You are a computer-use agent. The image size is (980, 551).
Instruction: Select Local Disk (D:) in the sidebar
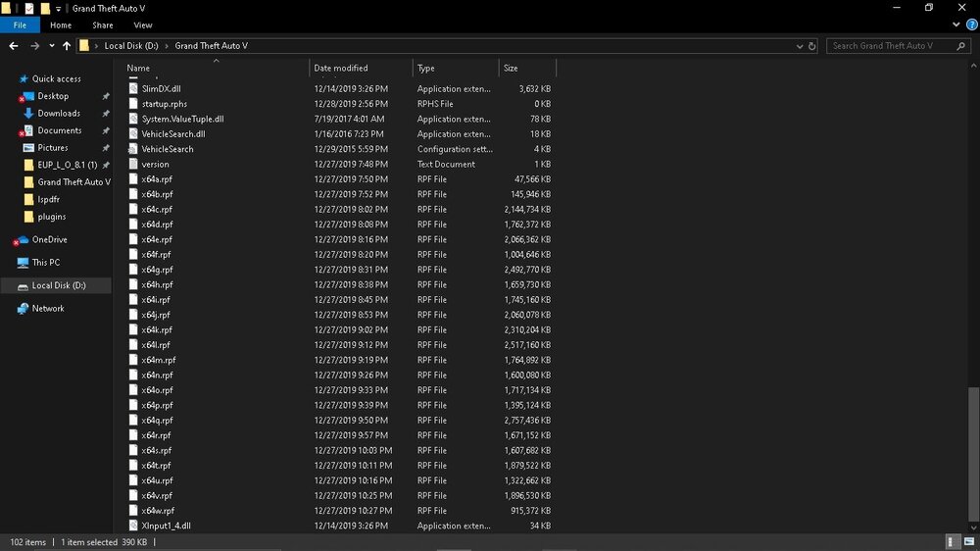tap(58, 286)
